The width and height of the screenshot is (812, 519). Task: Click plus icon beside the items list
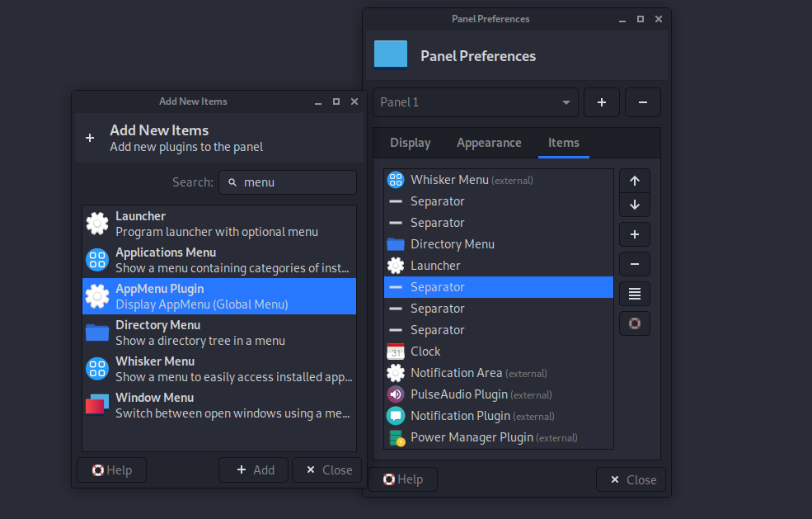click(x=634, y=234)
